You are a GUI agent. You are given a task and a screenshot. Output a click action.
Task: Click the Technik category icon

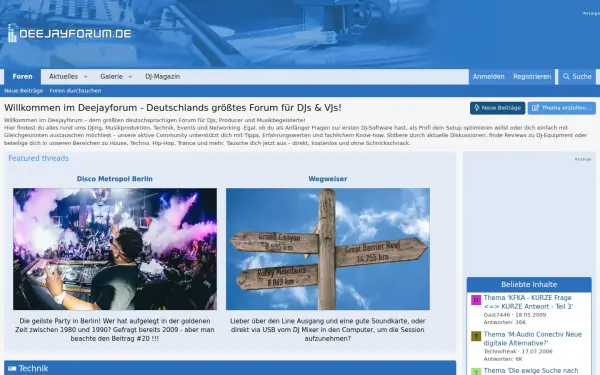(x=12, y=368)
